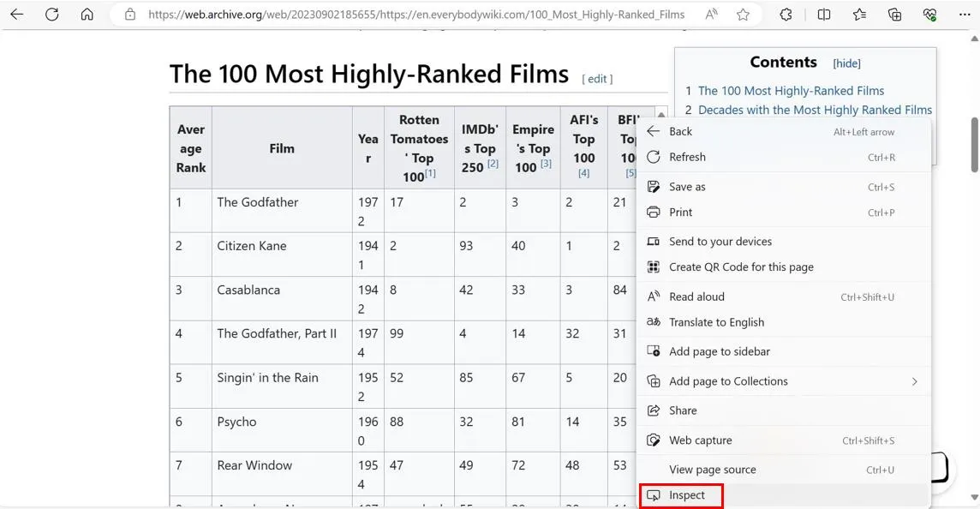Select Add page to Collections entry
The height and width of the screenshot is (509, 980).
click(x=784, y=380)
